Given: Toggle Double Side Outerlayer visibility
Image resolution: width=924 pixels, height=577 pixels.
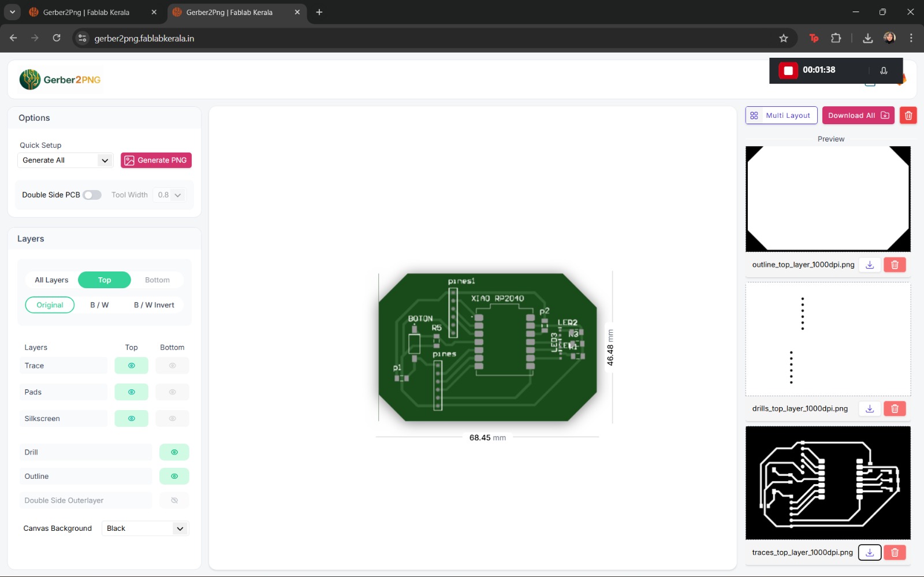Looking at the screenshot, I should (174, 501).
